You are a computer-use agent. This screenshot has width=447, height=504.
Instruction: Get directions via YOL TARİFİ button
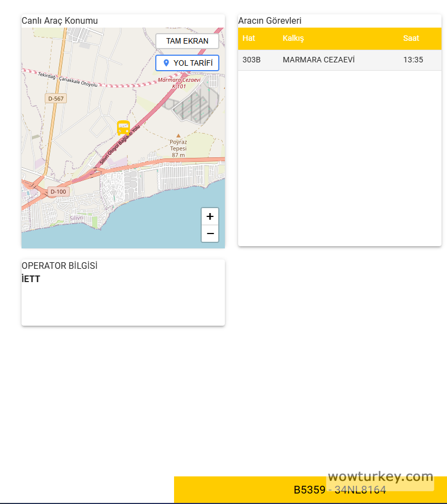(x=187, y=63)
